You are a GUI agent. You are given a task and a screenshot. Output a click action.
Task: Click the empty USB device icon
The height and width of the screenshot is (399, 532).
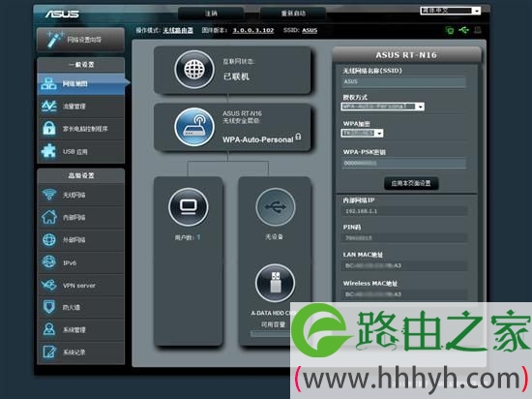pyautogui.click(x=275, y=207)
